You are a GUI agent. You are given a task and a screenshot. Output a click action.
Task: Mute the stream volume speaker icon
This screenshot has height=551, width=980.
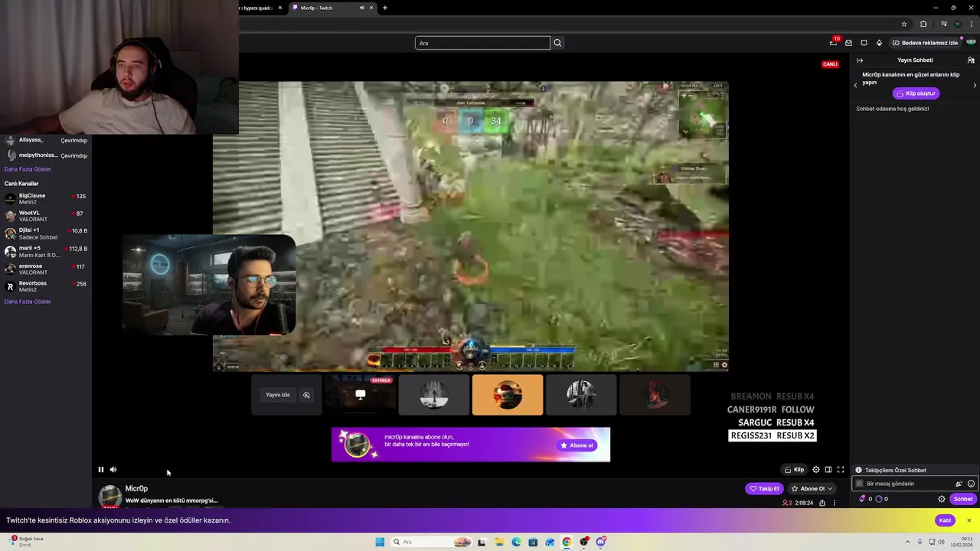[x=113, y=470]
